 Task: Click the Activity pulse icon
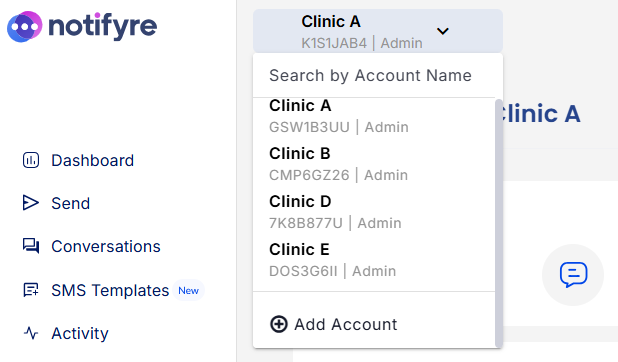click(x=31, y=333)
